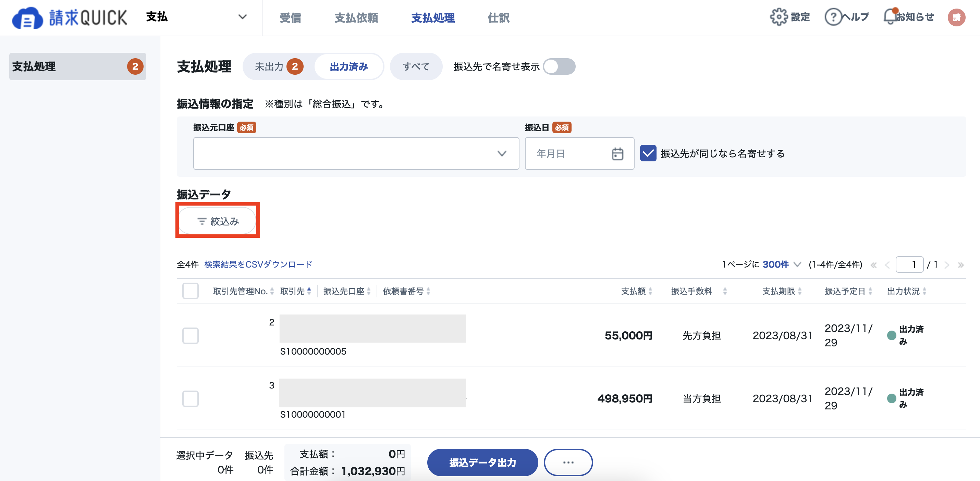The height and width of the screenshot is (481, 980).
Task: Click the 当方負担 fee cell
Action: click(701, 399)
